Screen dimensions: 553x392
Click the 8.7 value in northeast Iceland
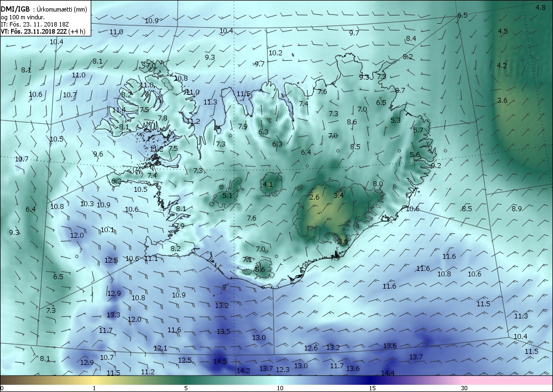click(x=400, y=91)
